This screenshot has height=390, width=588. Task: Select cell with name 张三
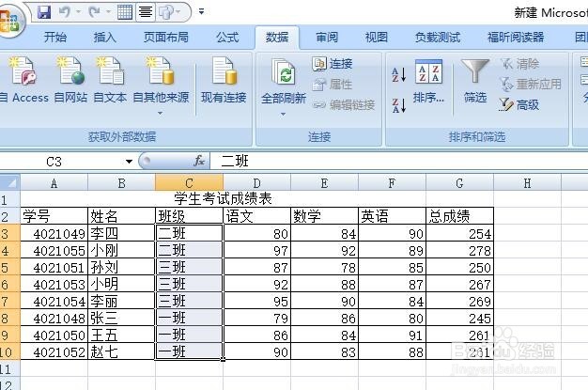121,319
